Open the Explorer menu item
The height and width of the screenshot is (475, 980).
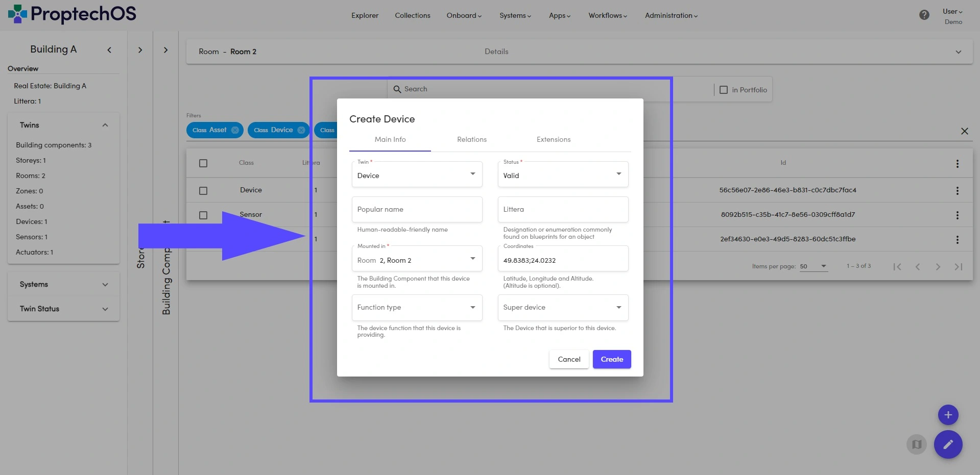click(x=365, y=15)
